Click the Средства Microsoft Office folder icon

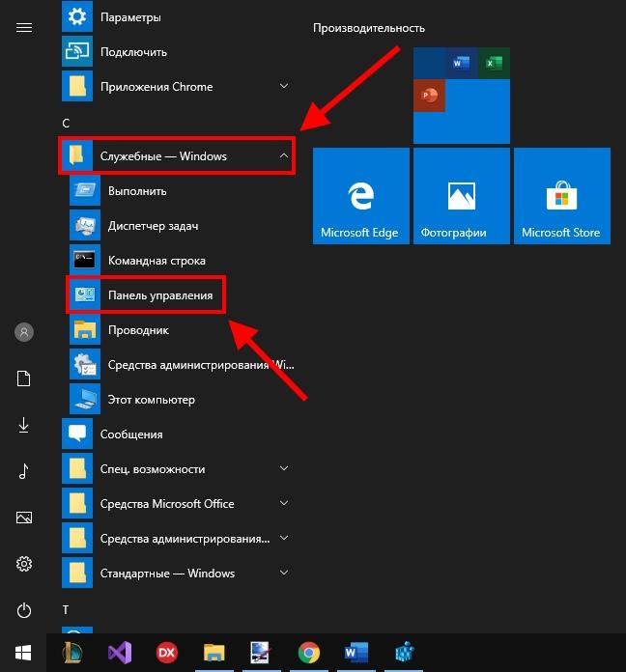(x=77, y=503)
